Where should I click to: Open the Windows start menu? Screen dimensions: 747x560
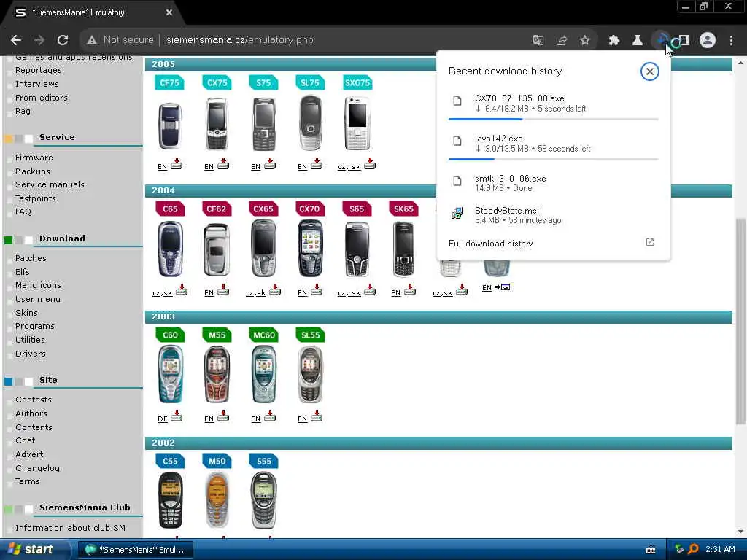[34, 549]
